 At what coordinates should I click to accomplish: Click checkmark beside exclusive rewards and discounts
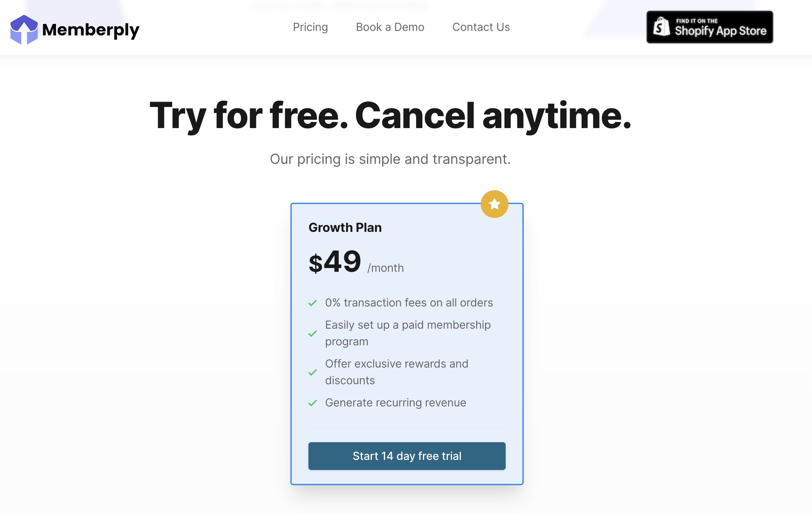click(313, 372)
